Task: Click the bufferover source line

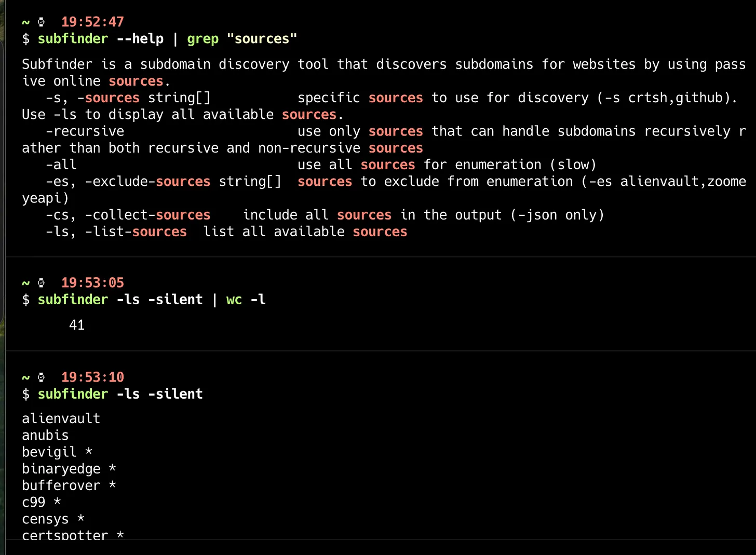Action: click(x=69, y=485)
